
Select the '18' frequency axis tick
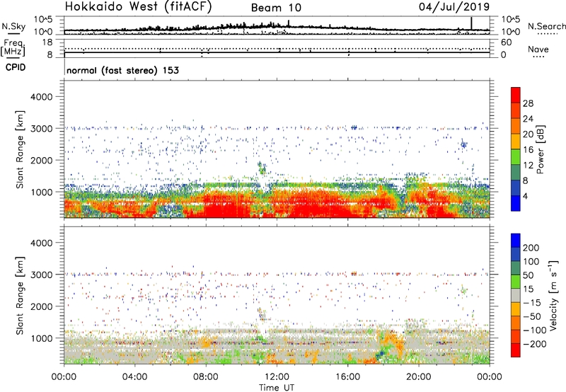[x=47, y=42]
